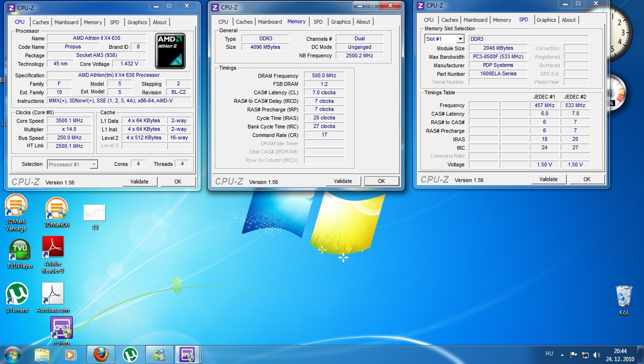Show hidden tray icons arrow
Viewport: 644px width, 364px height.
[562, 355]
